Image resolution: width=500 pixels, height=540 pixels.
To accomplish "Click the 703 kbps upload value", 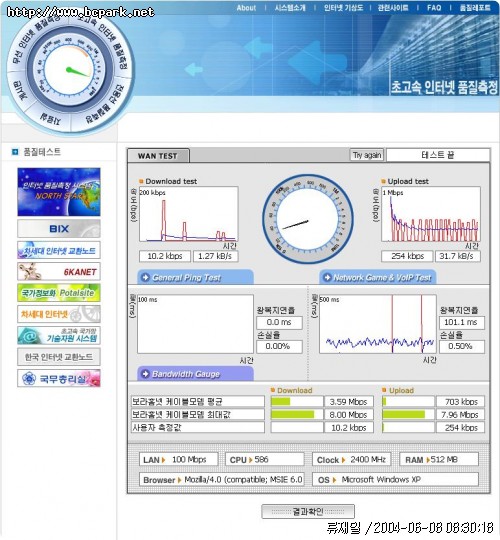I will (x=460, y=401).
